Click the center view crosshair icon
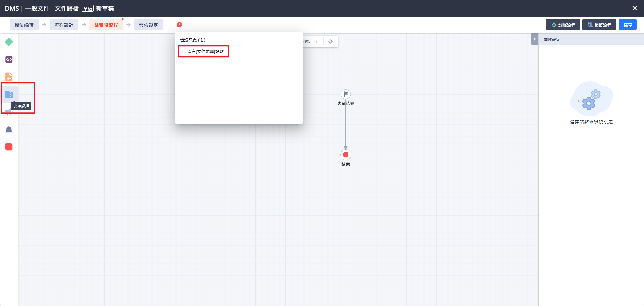 (330, 41)
